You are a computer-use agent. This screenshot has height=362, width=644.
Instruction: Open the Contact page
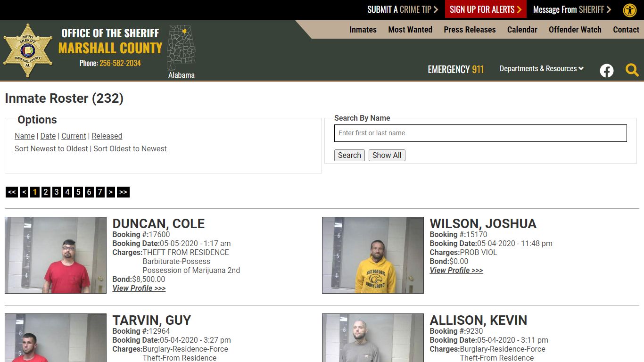(x=626, y=29)
